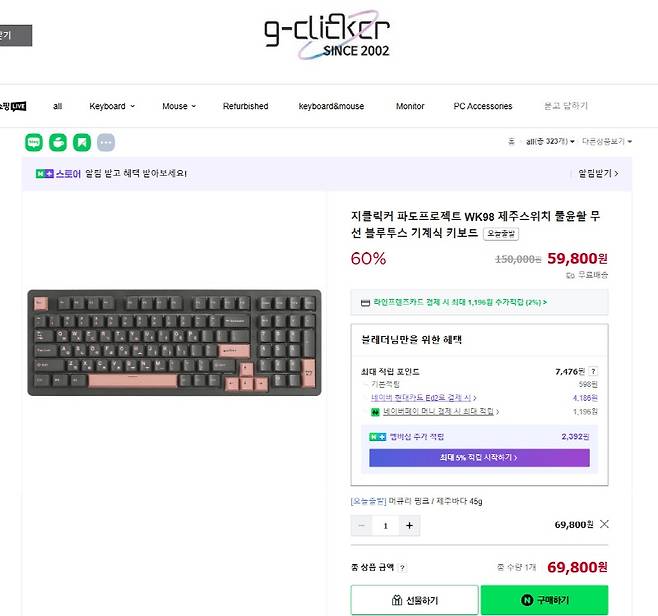Open the all (323) category dropdown
Screen dimensions: 658x616
[x=550, y=141]
